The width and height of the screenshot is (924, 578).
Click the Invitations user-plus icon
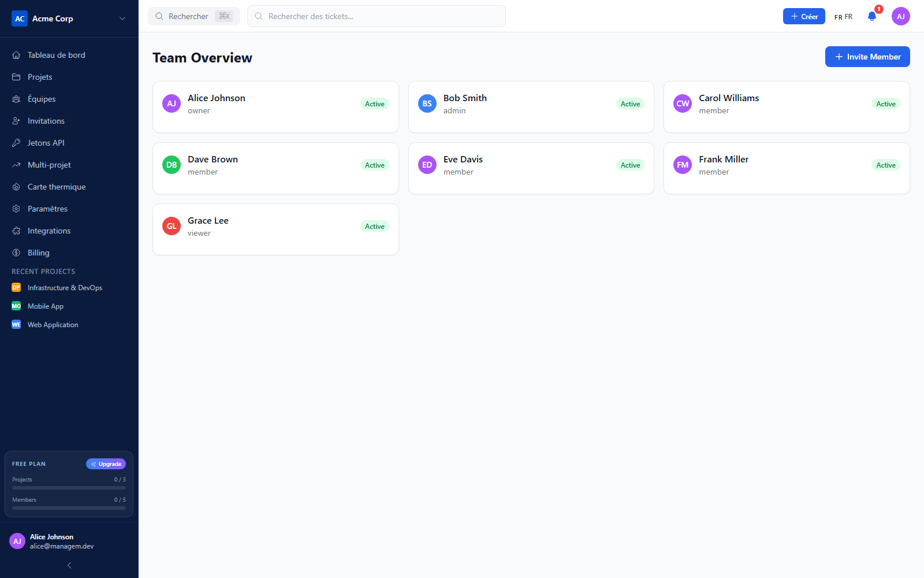16,121
